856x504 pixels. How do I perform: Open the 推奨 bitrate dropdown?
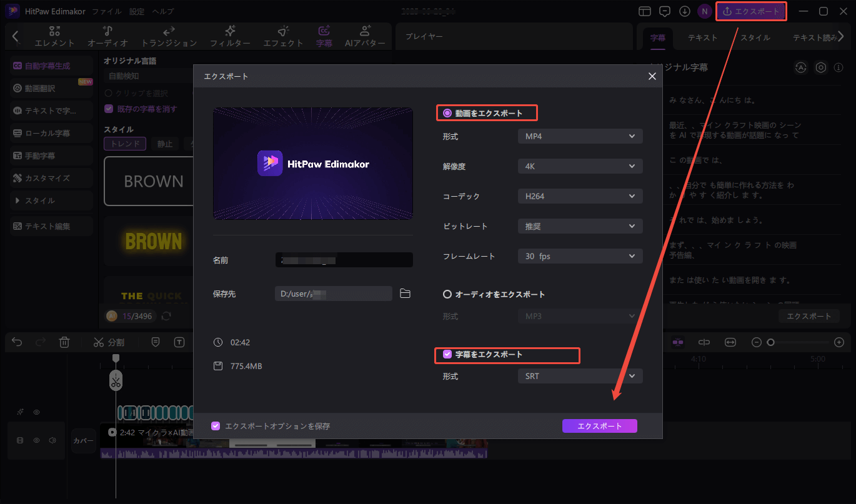tap(580, 226)
